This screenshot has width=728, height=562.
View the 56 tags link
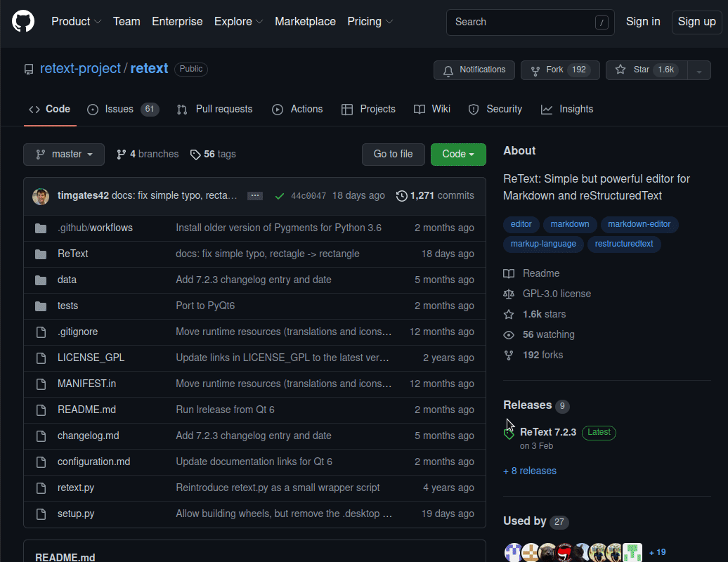(x=213, y=154)
